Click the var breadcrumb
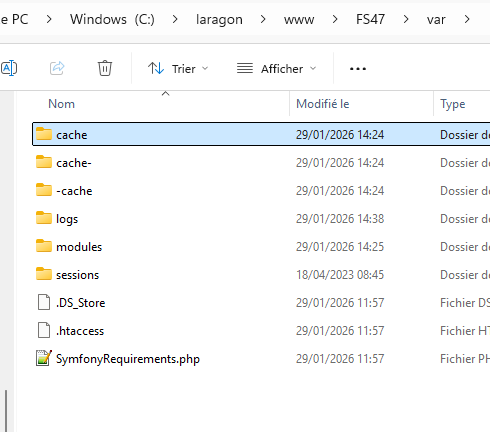490x432 pixels. click(436, 20)
